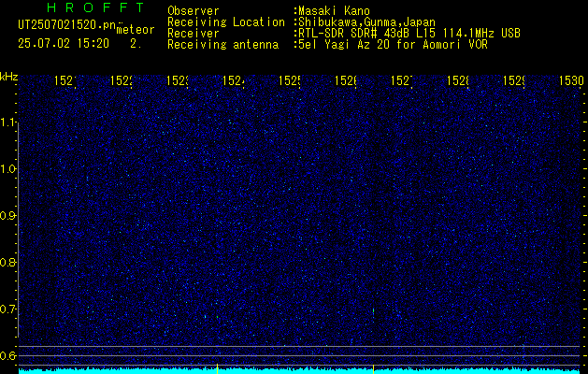Select location Shibukawa,Gunma,Japan
The height and width of the screenshot is (374, 588).
pos(367,22)
